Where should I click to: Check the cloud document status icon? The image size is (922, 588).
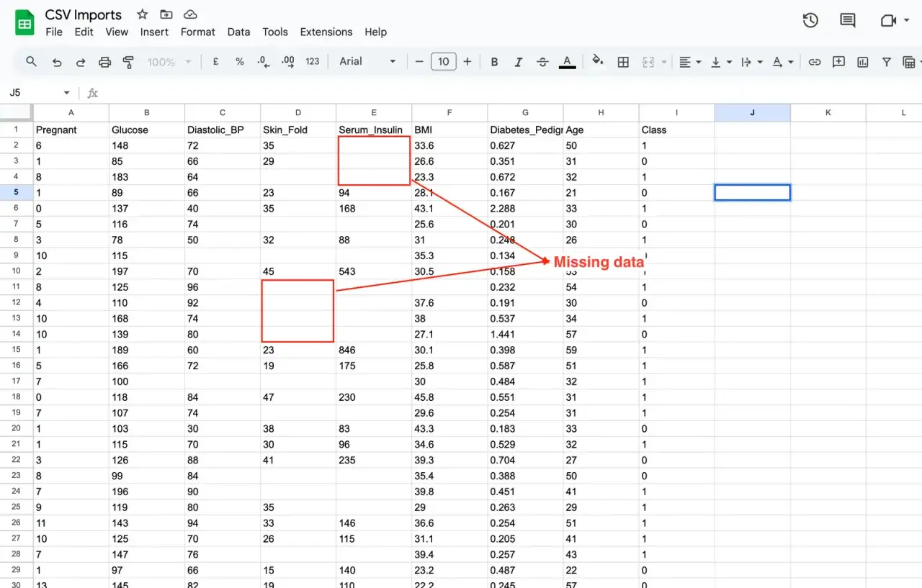[190, 14]
